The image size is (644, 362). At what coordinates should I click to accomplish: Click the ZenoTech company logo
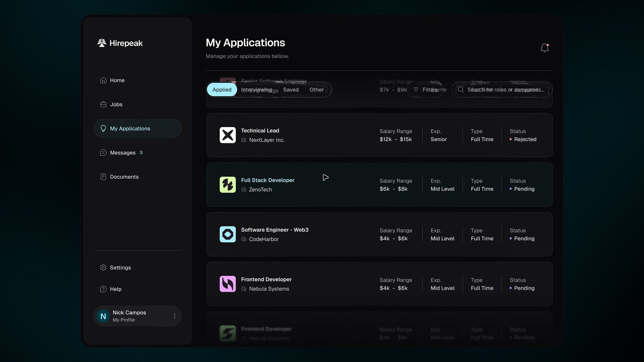[228, 184]
